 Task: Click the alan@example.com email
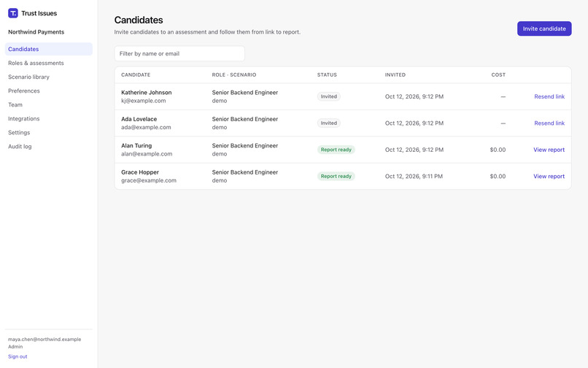(147, 154)
